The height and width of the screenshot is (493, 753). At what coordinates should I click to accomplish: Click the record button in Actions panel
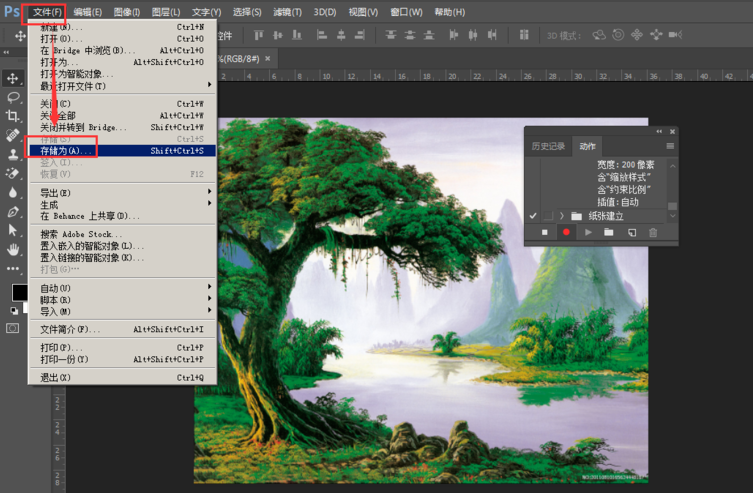[566, 232]
